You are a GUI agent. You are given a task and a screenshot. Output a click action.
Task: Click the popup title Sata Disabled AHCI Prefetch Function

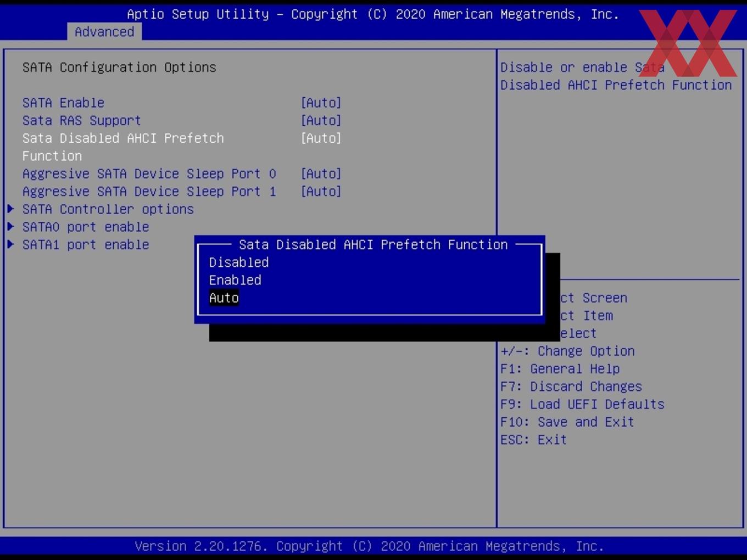pyautogui.click(x=373, y=244)
